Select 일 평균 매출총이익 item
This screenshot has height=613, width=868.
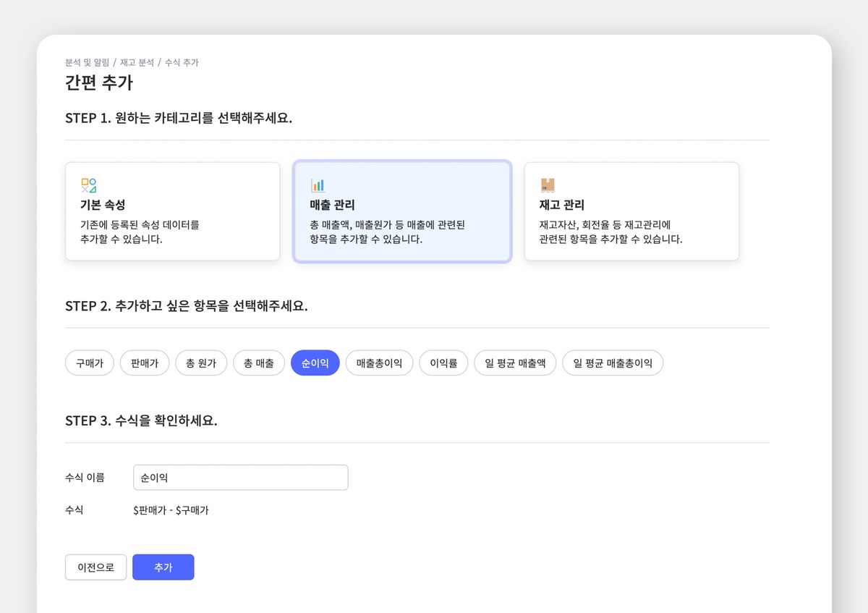coord(613,363)
